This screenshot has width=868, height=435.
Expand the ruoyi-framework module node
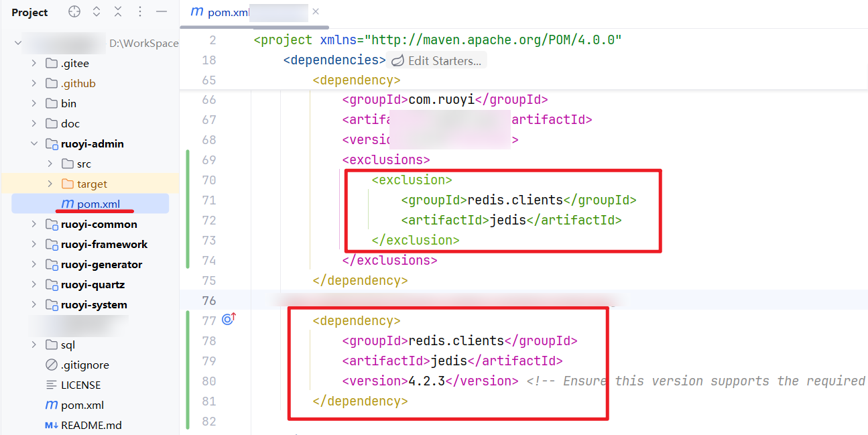(x=34, y=244)
